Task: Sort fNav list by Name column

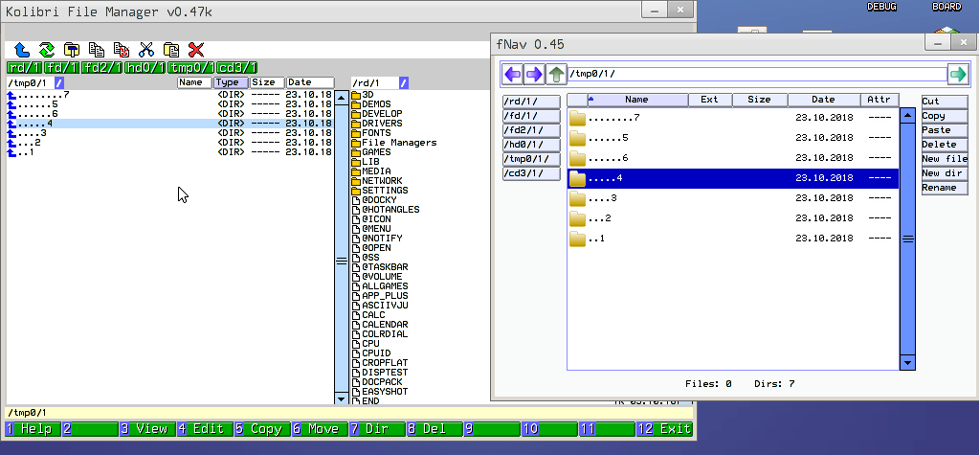Action: [636, 100]
